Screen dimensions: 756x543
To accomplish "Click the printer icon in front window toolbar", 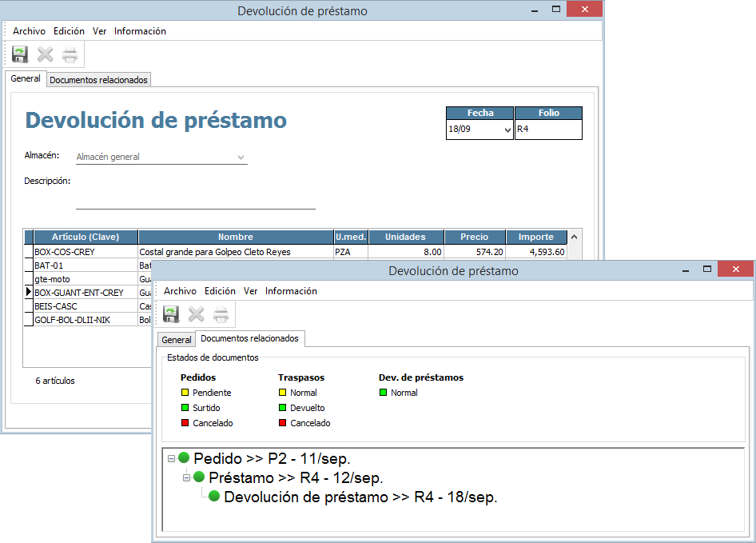I will coord(221,314).
